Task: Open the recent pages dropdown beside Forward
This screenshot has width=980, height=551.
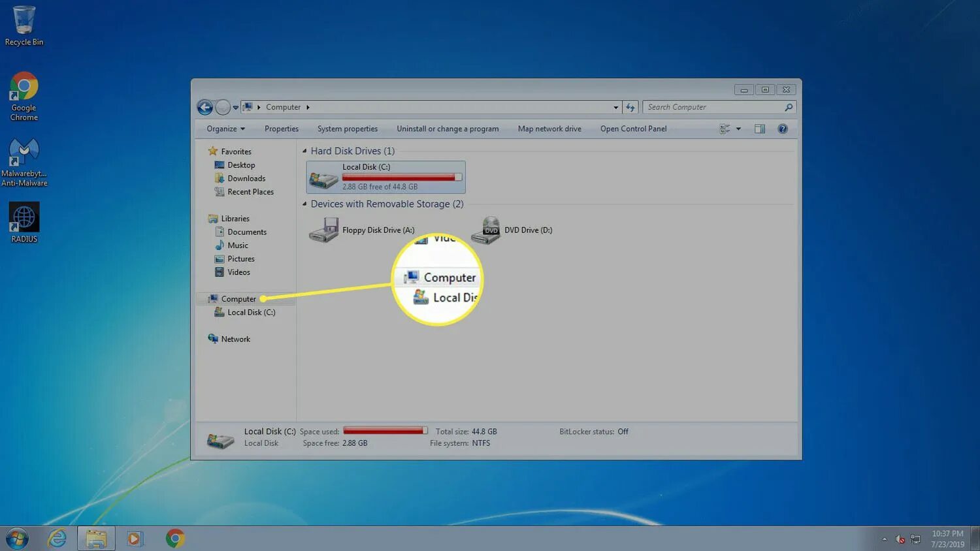Action: [x=236, y=108]
